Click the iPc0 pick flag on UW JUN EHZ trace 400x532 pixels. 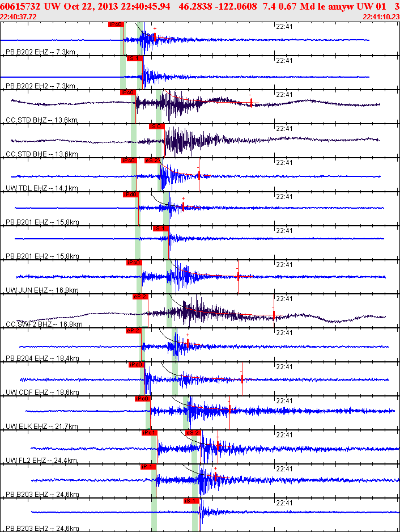point(134,263)
